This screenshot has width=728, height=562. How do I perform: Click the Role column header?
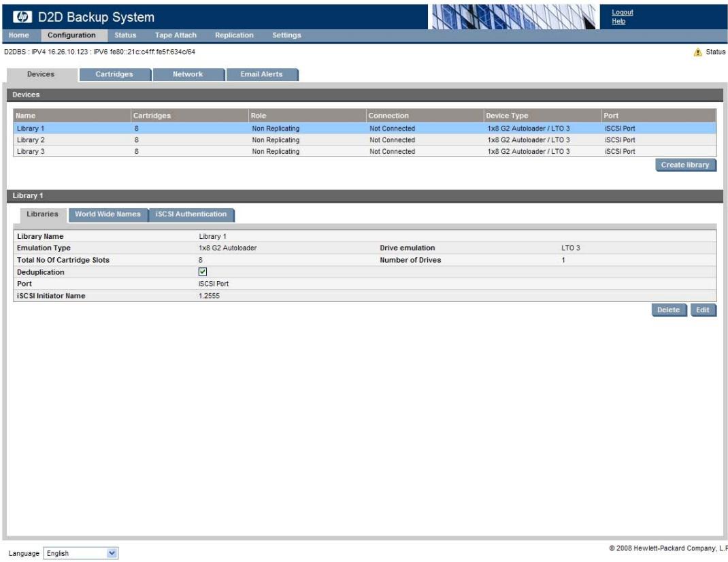pyautogui.click(x=308, y=116)
